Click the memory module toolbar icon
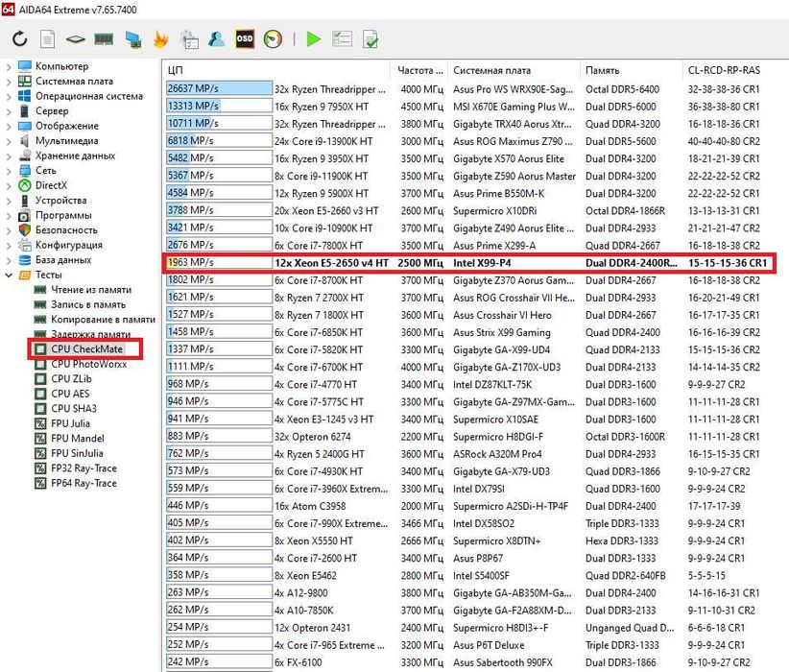Viewport: 789px width, 672px height. (104, 38)
